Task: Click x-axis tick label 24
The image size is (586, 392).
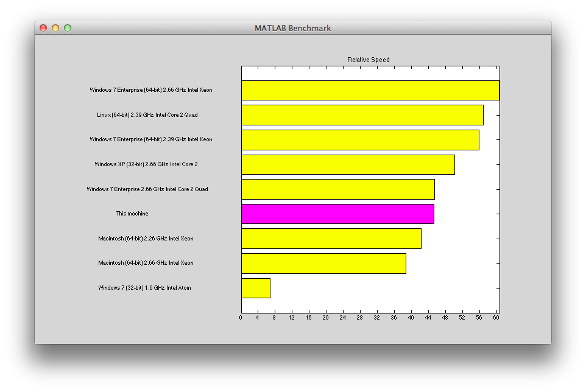Action: point(343,318)
